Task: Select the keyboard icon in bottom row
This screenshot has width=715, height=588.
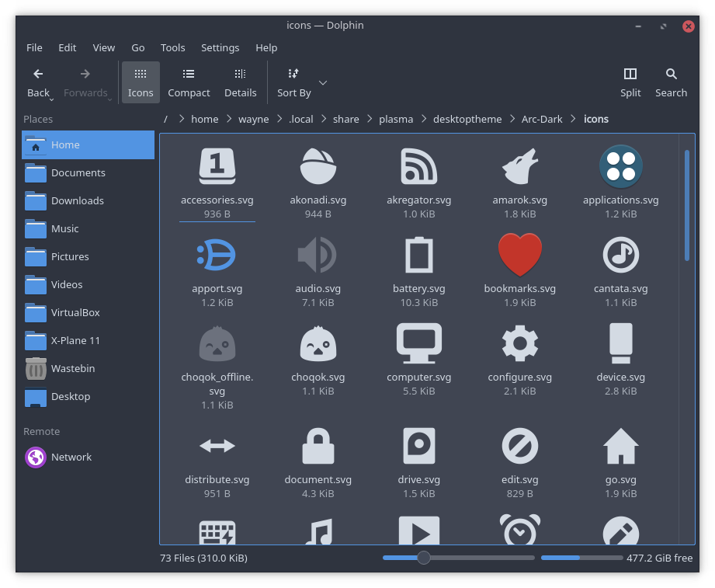Action: [217, 532]
